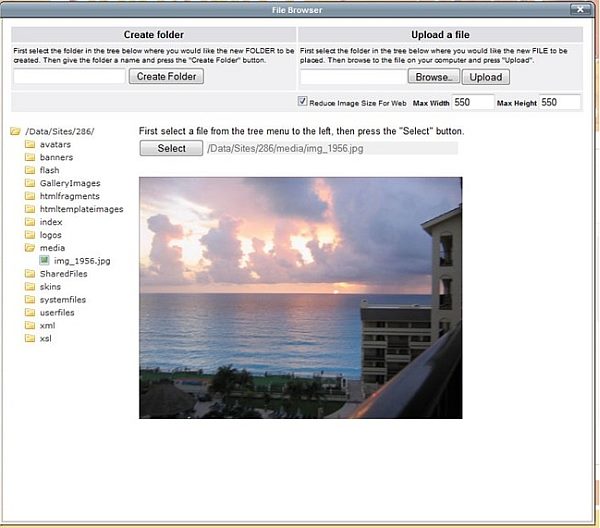This screenshot has width=600, height=528.
Task: Focus the Max Width input field
Action: [473, 102]
